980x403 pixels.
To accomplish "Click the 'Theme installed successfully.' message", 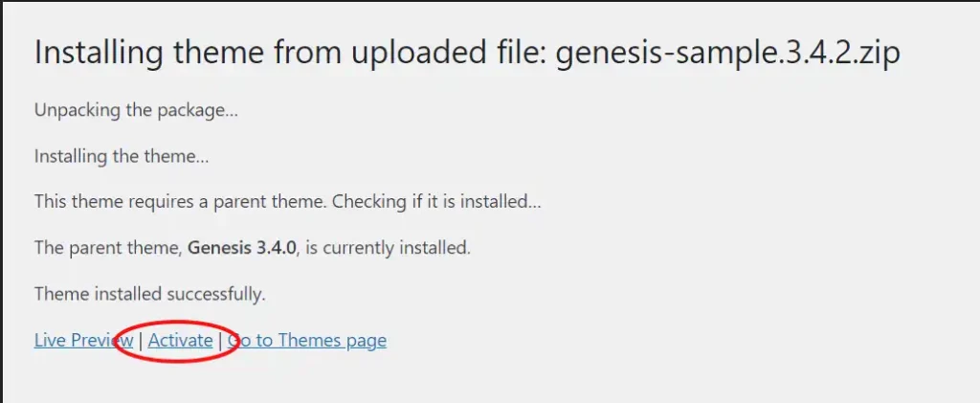I will click(x=150, y=294).
